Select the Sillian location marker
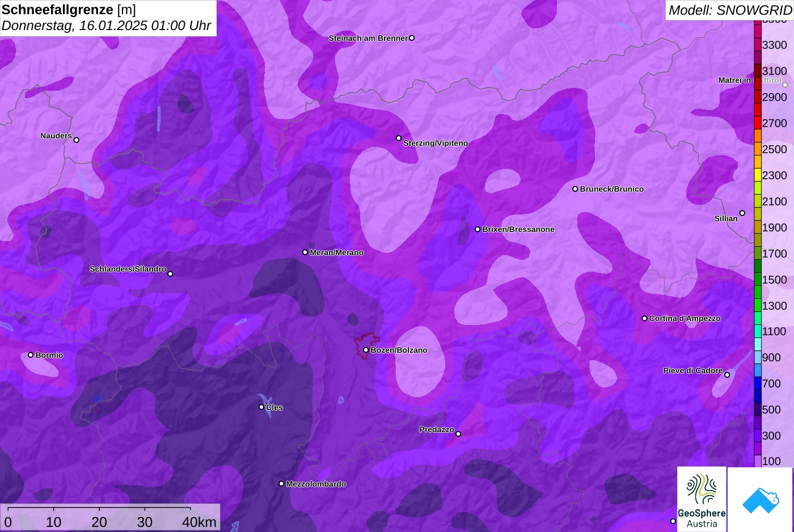The width and height of the screenshot is (794, 532). coord(742,213)
